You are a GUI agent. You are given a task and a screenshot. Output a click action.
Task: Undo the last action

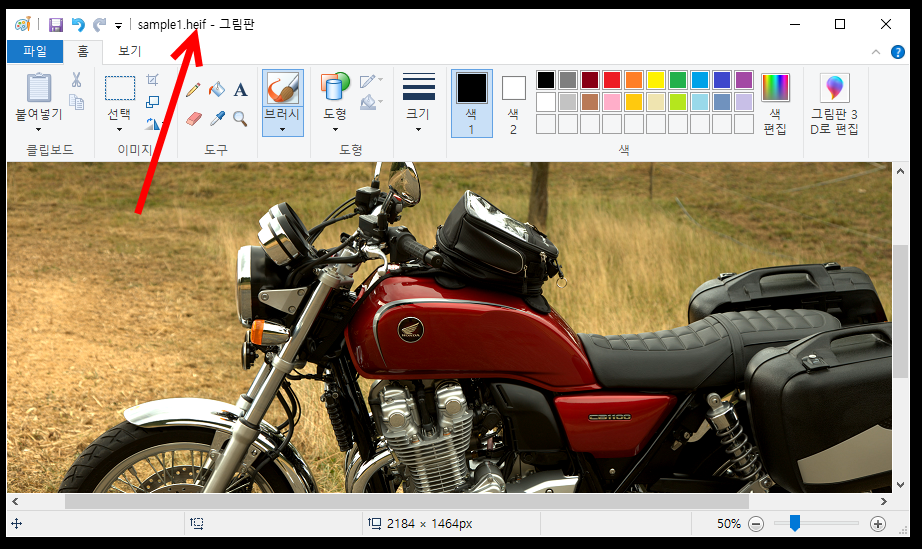[x=78, y=25]
